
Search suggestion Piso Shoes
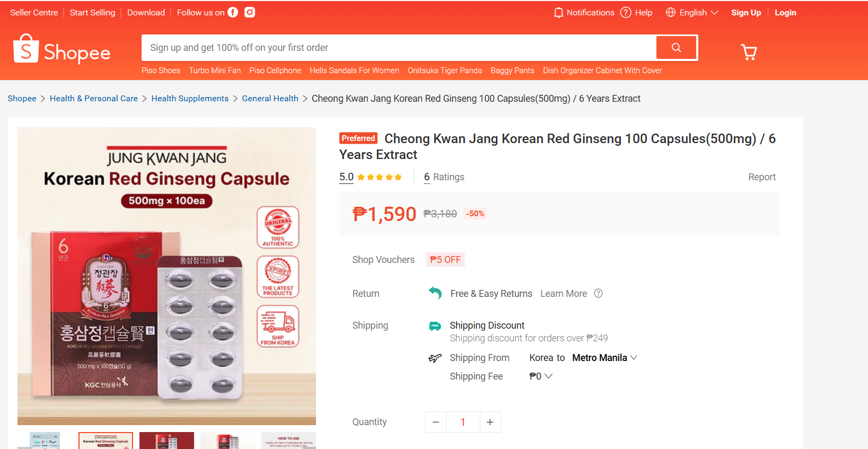161,71
